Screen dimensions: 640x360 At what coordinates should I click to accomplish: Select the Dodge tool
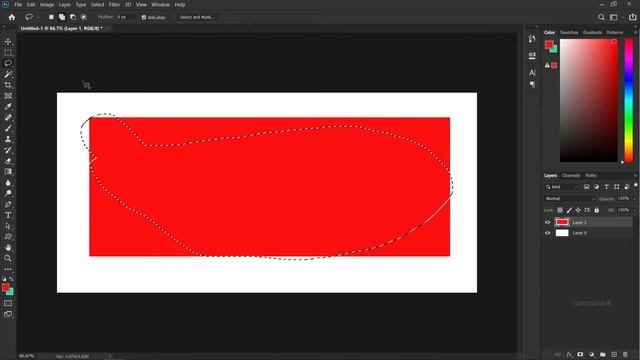coord(8,193)
